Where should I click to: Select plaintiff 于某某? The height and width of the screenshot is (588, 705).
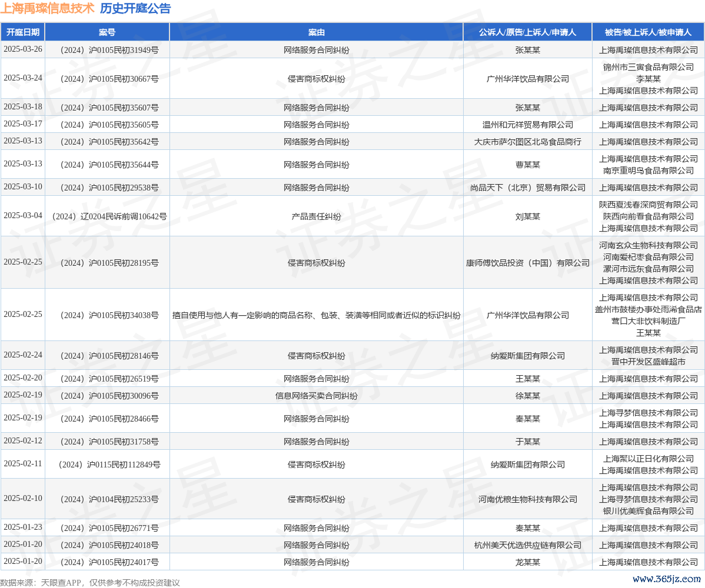point(528,442)
